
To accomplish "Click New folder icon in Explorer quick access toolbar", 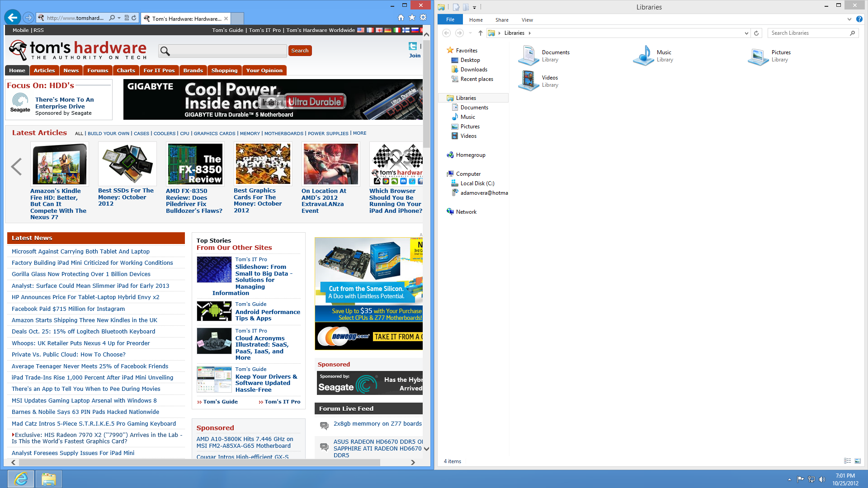I will 466,7.
